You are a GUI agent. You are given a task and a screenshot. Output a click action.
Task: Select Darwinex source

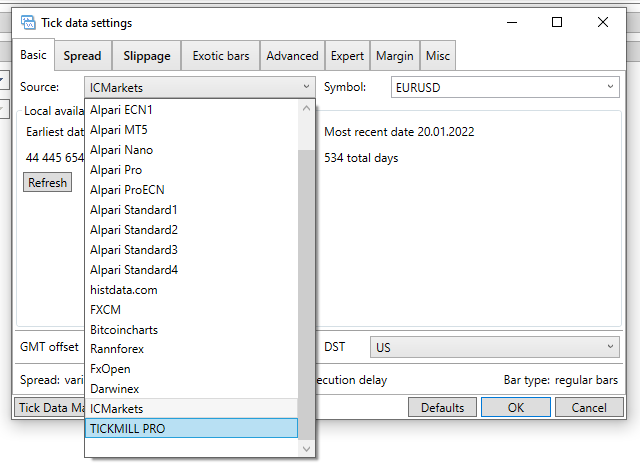point(191,389)
